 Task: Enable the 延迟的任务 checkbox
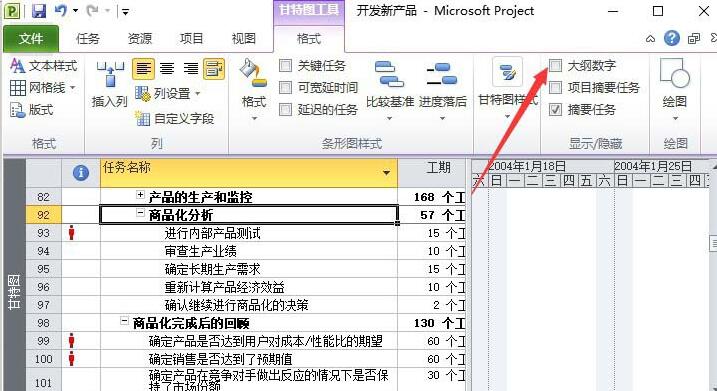coord(285,109)
